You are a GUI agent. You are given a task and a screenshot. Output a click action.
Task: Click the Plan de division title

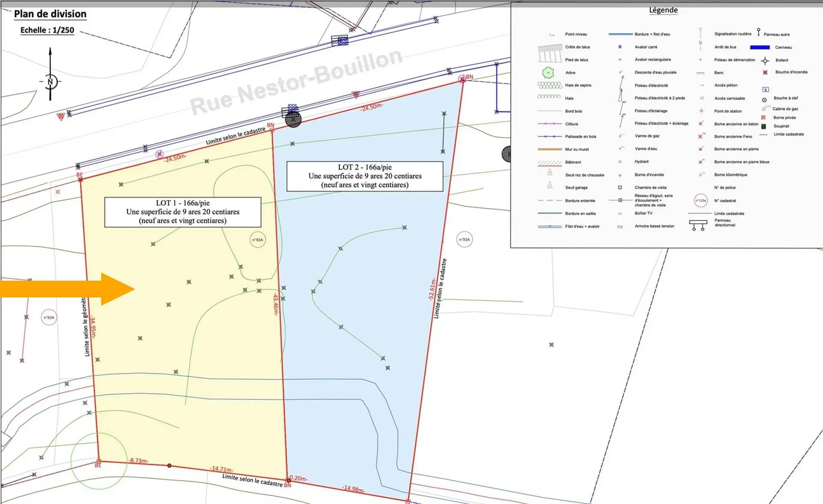(50, 14)
